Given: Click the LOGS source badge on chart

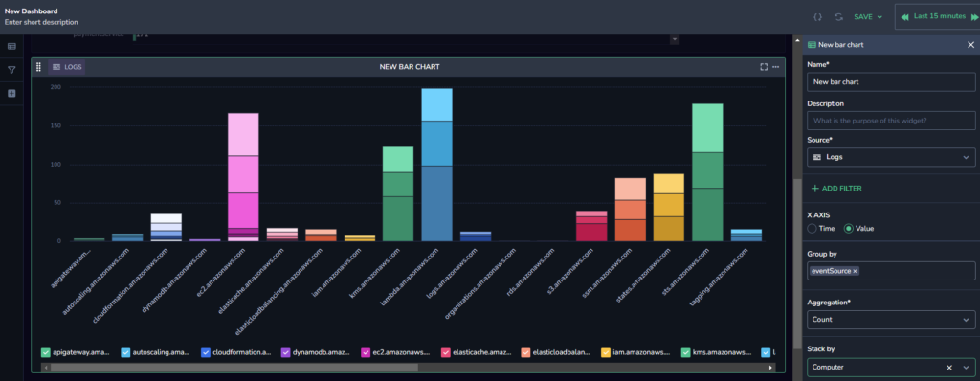Looking at the screenshot, I should pos(66,67).
